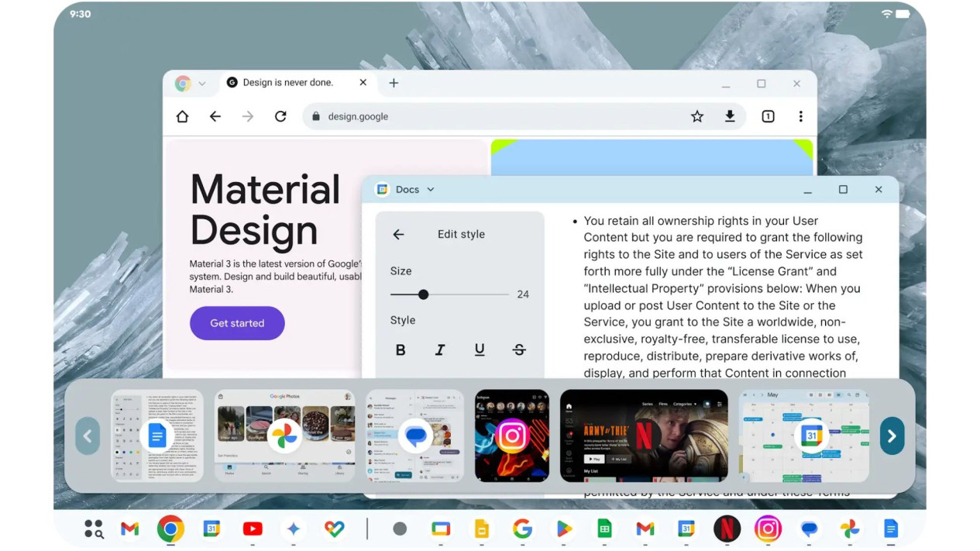Launch the Play Store from the taskbar
This screenshot has width=980, height=551.
coord(564,529)
